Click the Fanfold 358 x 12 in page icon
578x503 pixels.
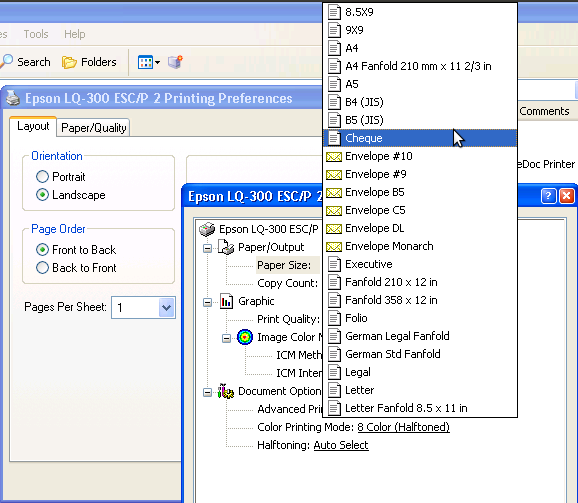click(334, 300)
